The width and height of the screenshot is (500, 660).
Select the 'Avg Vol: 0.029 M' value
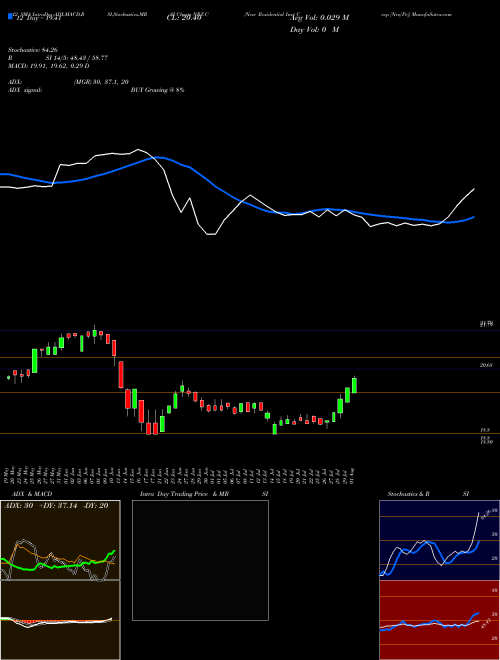[318, 18]
